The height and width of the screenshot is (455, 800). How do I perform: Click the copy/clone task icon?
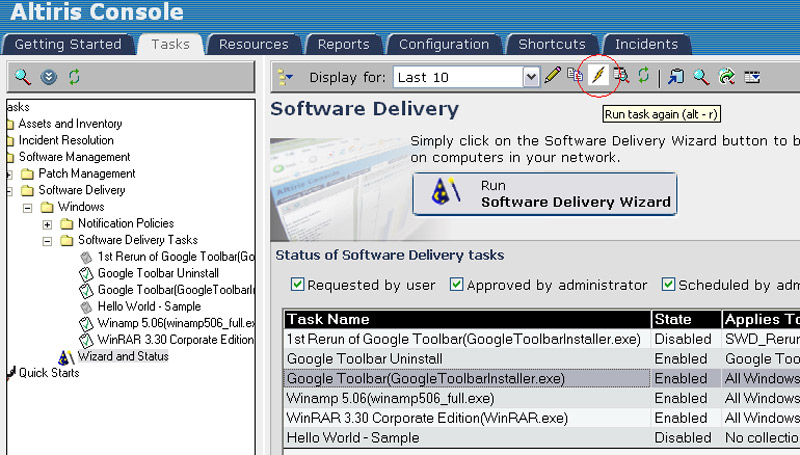[x=575, y=75]
